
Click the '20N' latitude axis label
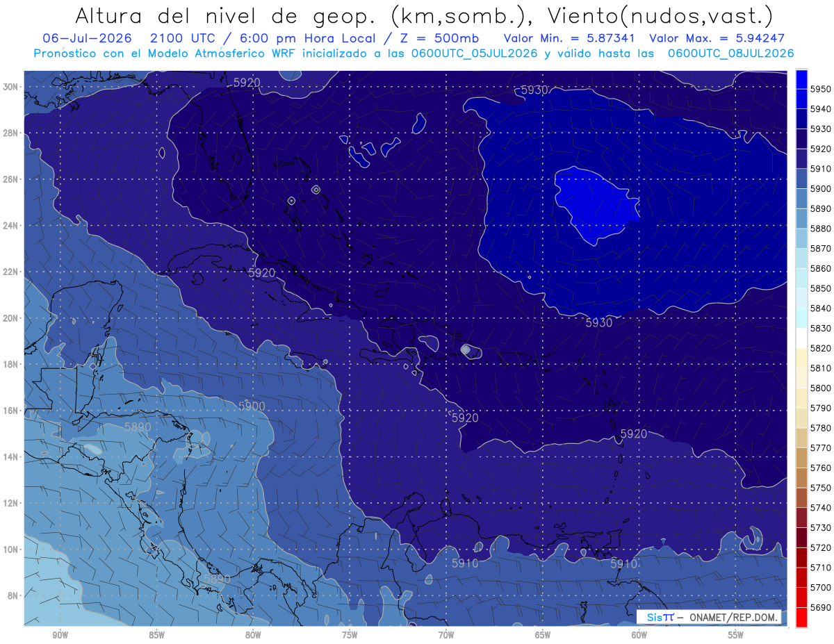(11, 317)
